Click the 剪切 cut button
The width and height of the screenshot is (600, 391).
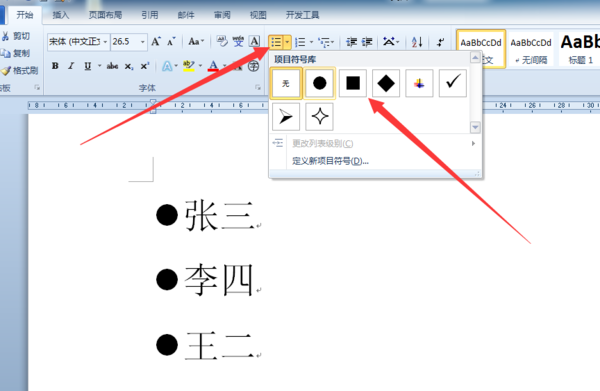(x=16, y=36)
